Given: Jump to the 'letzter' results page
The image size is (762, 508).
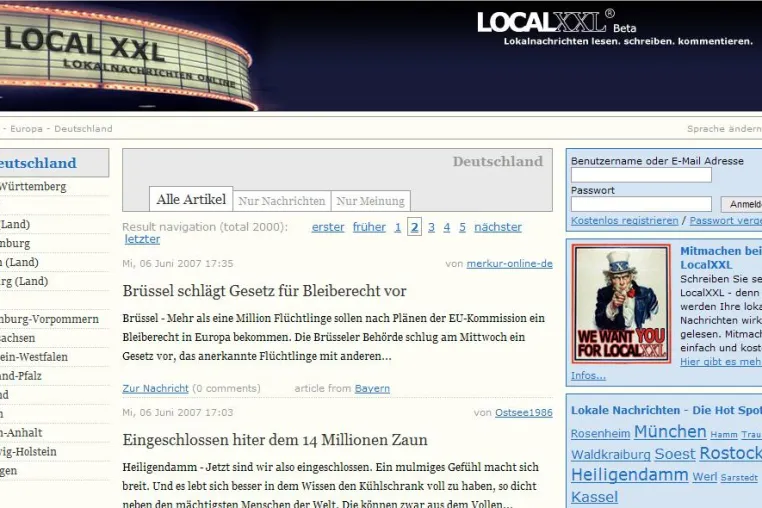Looking at the screenshot, I should [x=142, y=239].
